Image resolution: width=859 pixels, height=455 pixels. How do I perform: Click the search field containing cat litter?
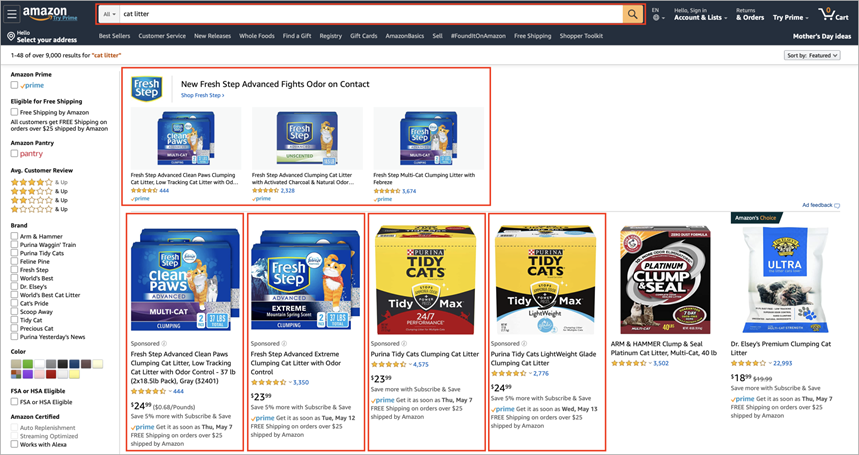coord(371,14)
